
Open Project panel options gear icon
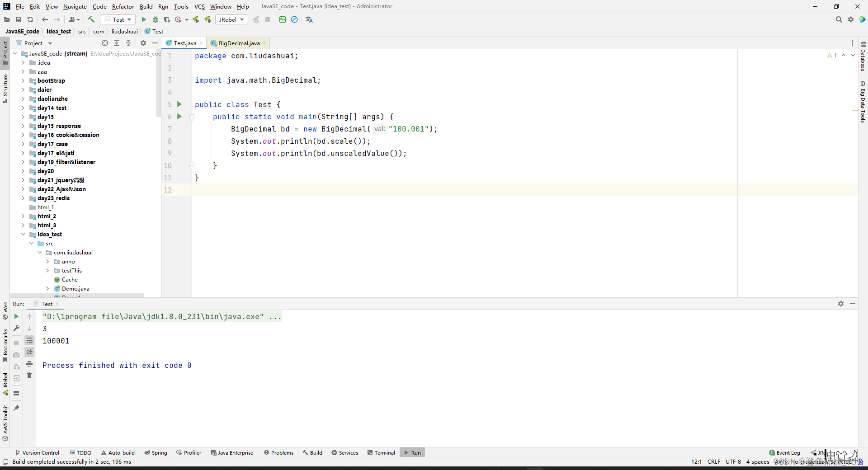coord(143,43)
